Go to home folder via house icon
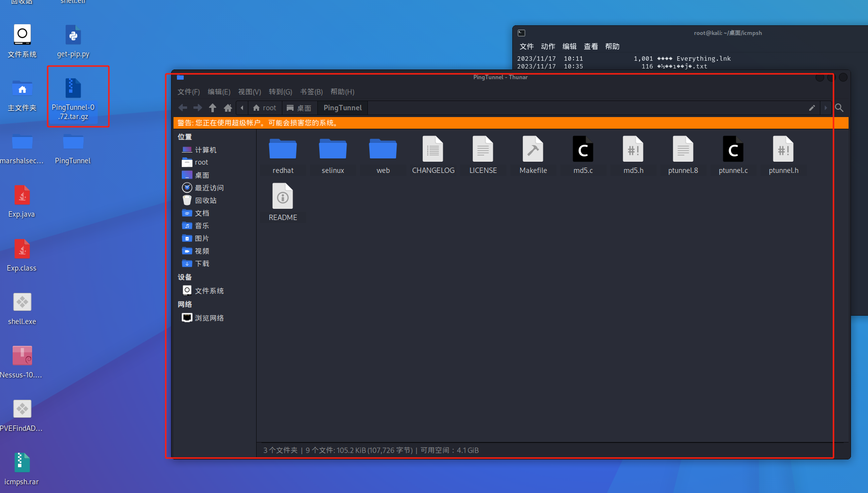Image resolution: width=868 pixels, height=493 pixels. [227, 108]
